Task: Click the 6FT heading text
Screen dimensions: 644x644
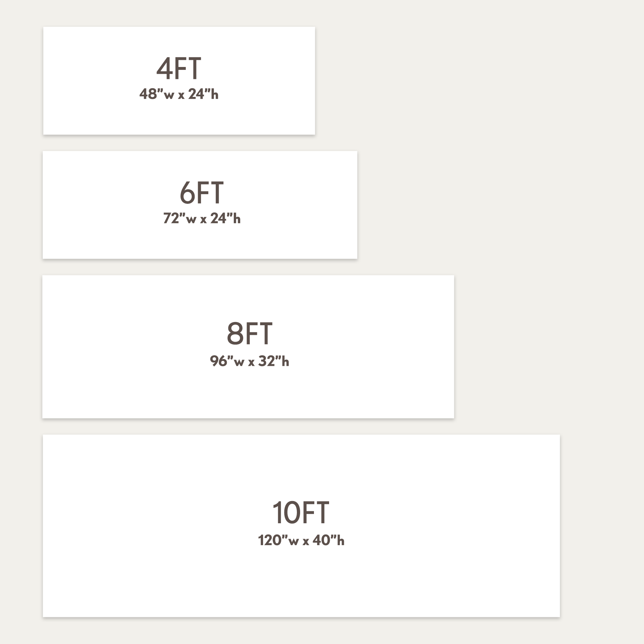Action: (202, 193)
